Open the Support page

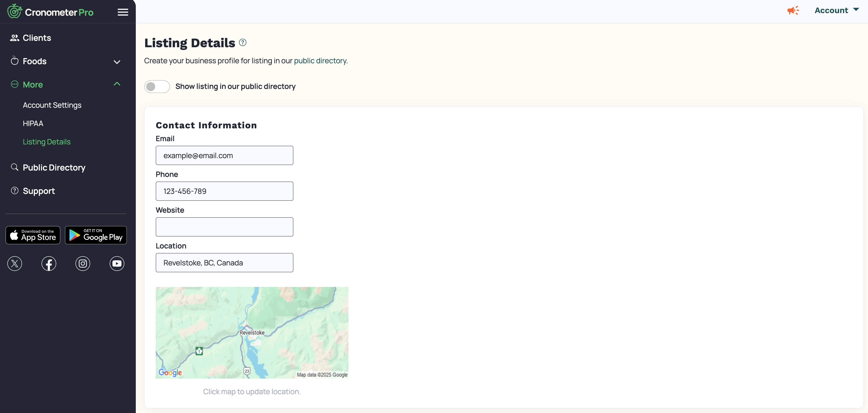(39, 191)
